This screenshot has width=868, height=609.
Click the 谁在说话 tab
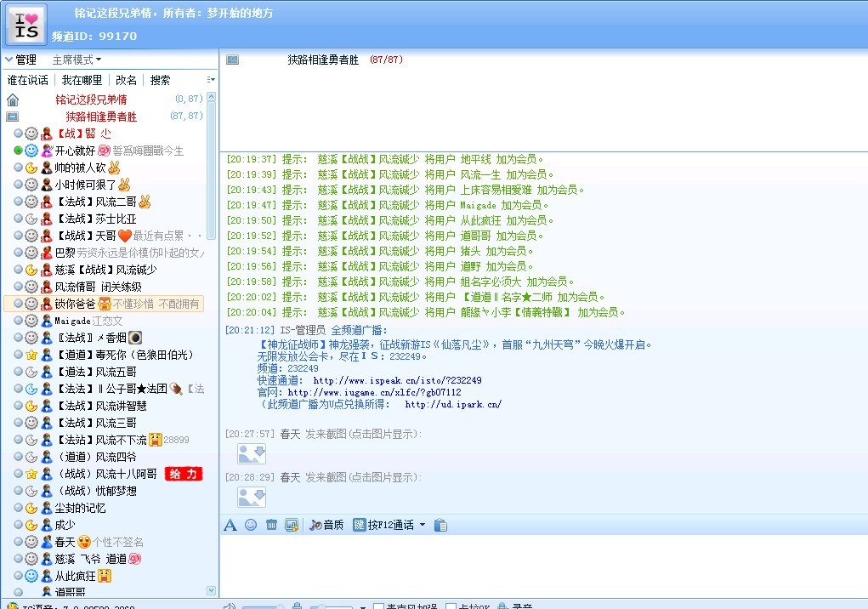point(28,80)
